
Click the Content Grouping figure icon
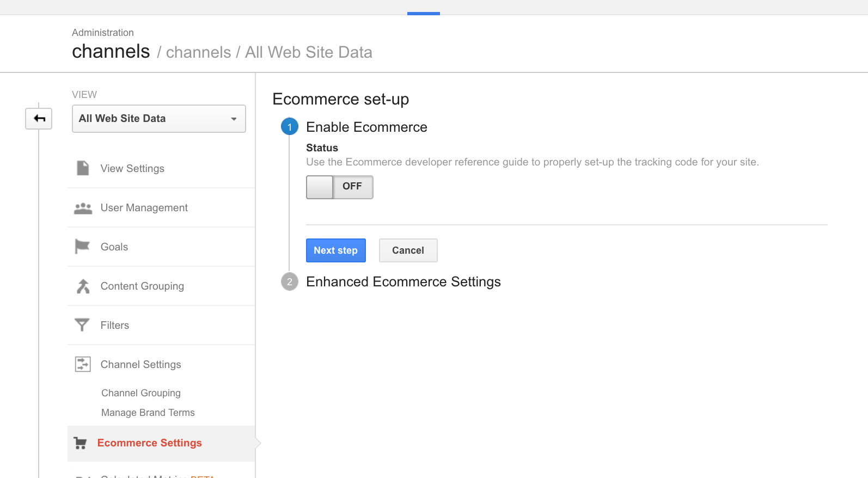pos(83,286)
